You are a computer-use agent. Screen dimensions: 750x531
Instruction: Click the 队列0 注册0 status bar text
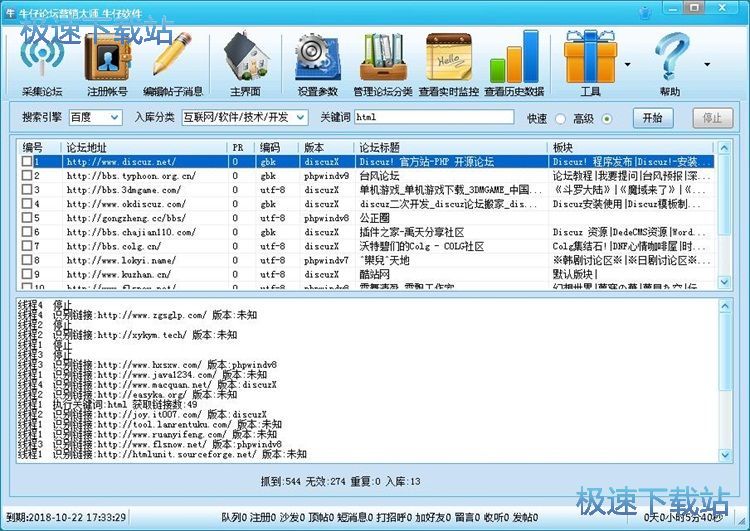click(379, 517)
